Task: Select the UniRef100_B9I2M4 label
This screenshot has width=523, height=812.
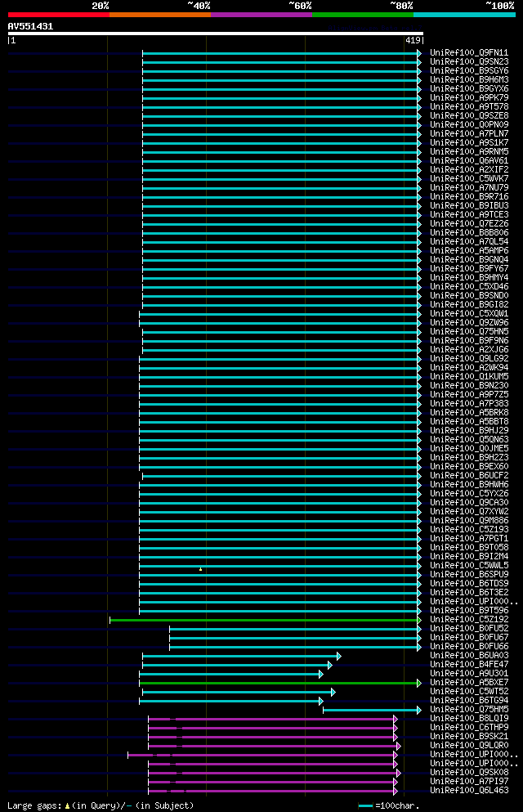Action: click(x=469, y=557)
